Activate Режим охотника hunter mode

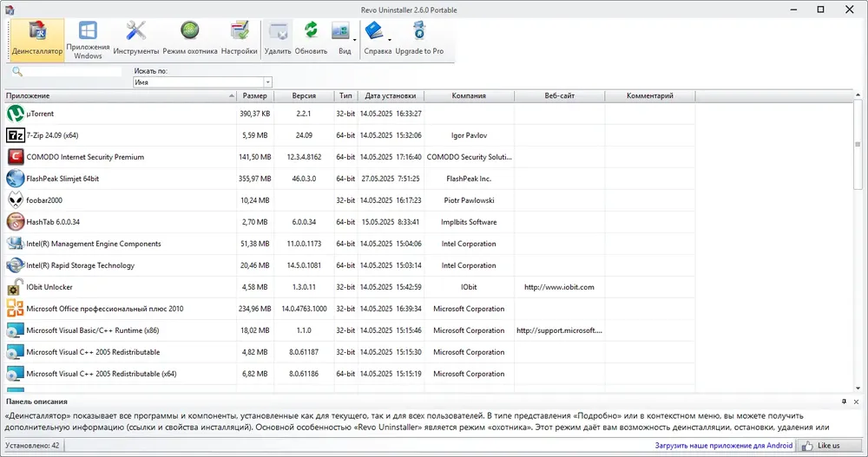[190, 39]
